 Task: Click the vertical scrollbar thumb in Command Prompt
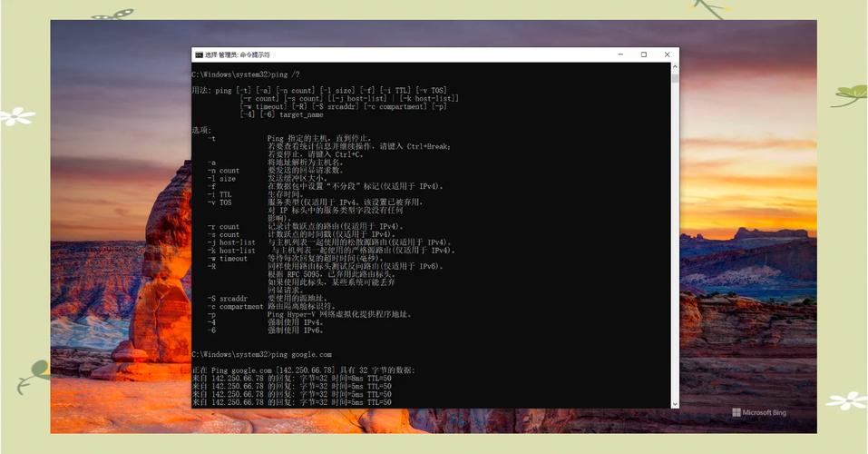coord(674,78)
